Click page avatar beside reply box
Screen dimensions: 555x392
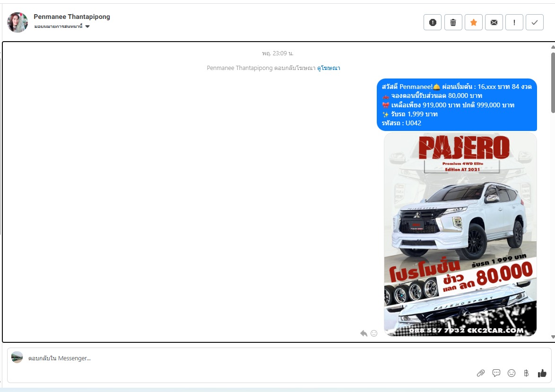[17, 357]
